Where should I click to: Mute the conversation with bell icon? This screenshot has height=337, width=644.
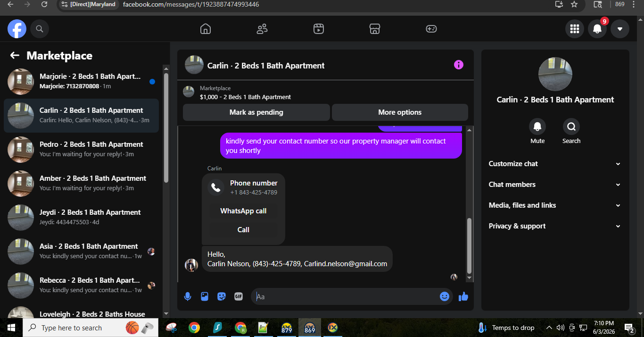(537, 126)
